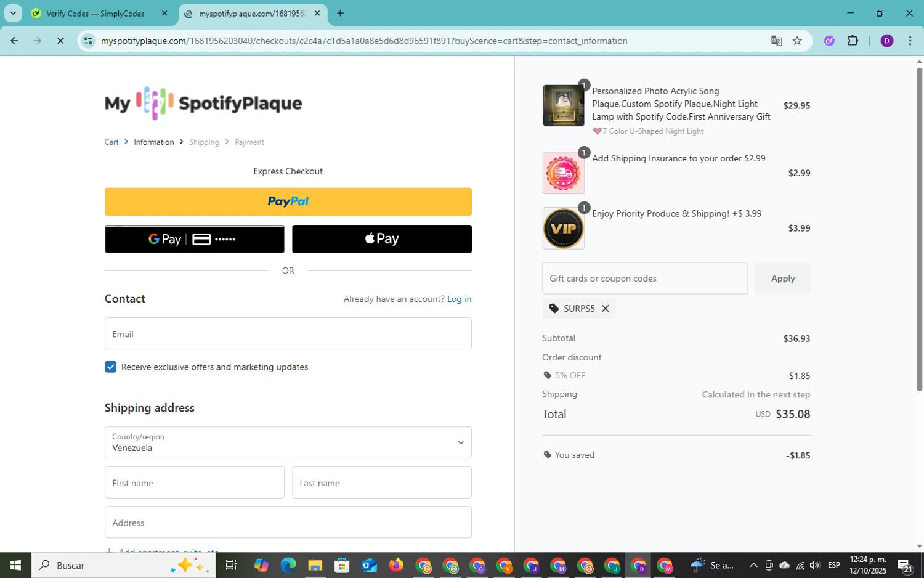Open Microsoft Edge from taskbar

pos(288,565)
